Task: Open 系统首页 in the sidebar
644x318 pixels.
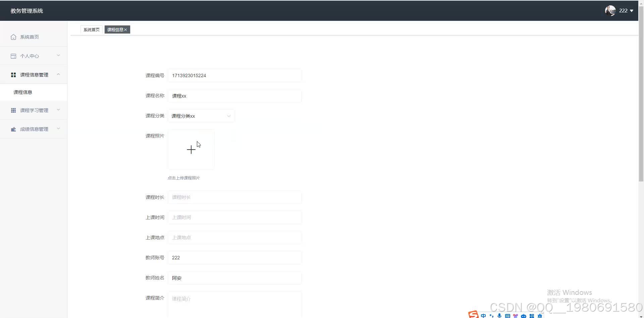Action: click(x=34, y=37)
